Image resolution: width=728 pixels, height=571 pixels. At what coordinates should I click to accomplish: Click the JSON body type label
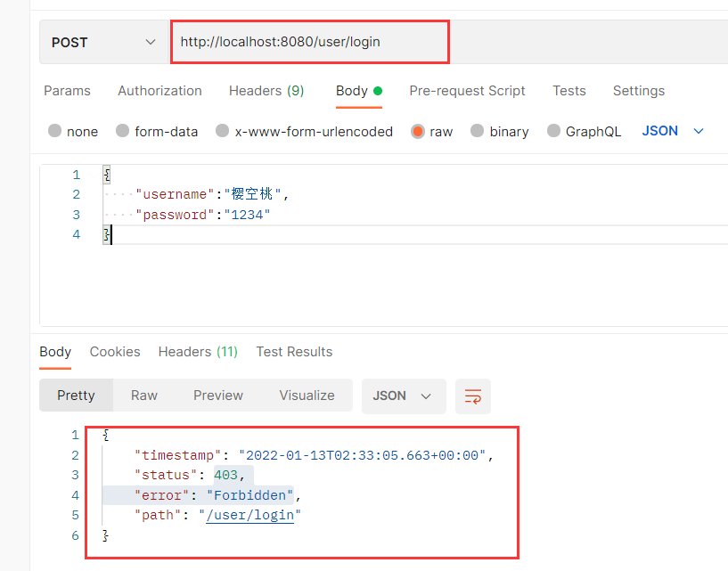[660, 131]
